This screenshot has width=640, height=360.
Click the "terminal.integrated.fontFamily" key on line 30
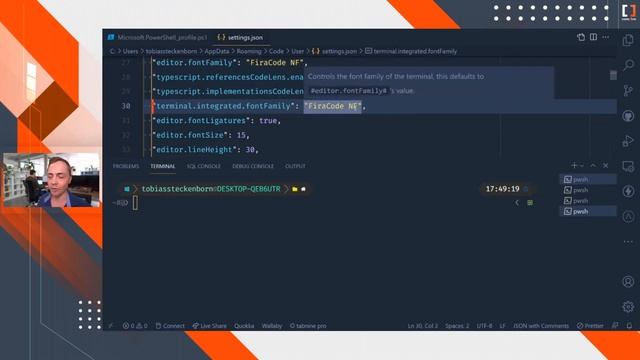[x=223, y=106]
